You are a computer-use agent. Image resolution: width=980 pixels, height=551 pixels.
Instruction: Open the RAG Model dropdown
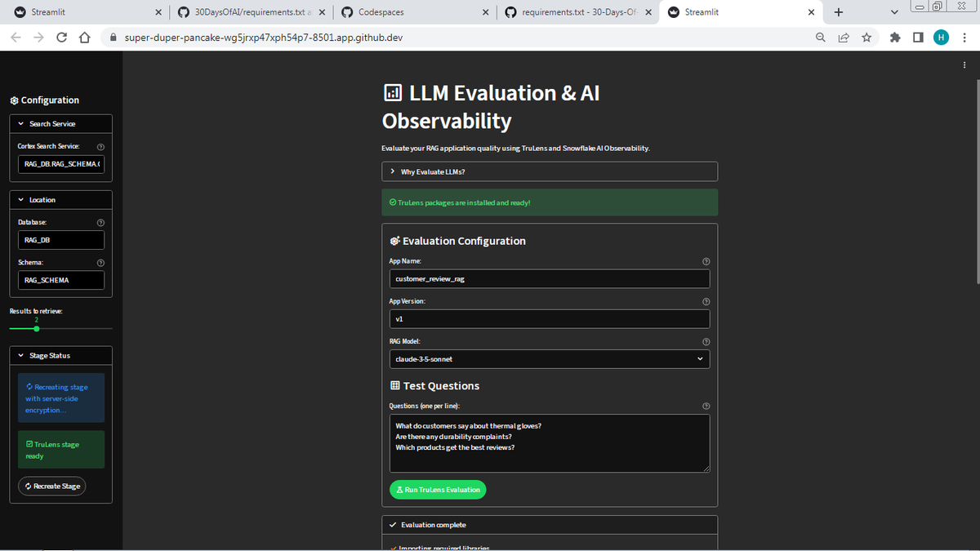(x=550, y=358)
